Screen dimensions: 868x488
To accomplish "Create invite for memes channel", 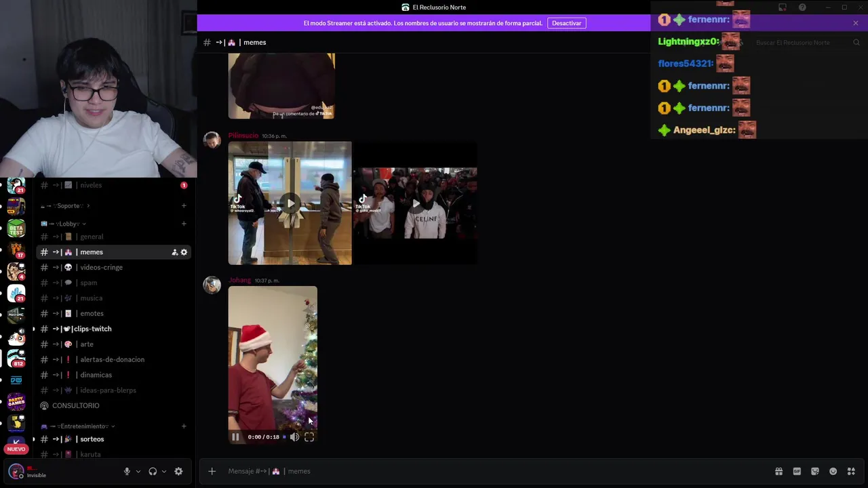I will pyautogui.click(x=174, y=252).
